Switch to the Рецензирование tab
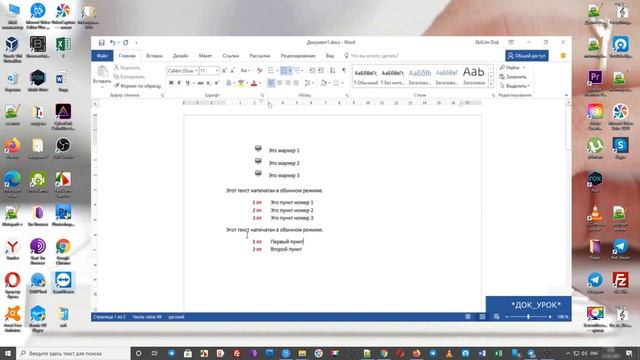The width and height of the screenshot is (640, 360). point(298,56)
